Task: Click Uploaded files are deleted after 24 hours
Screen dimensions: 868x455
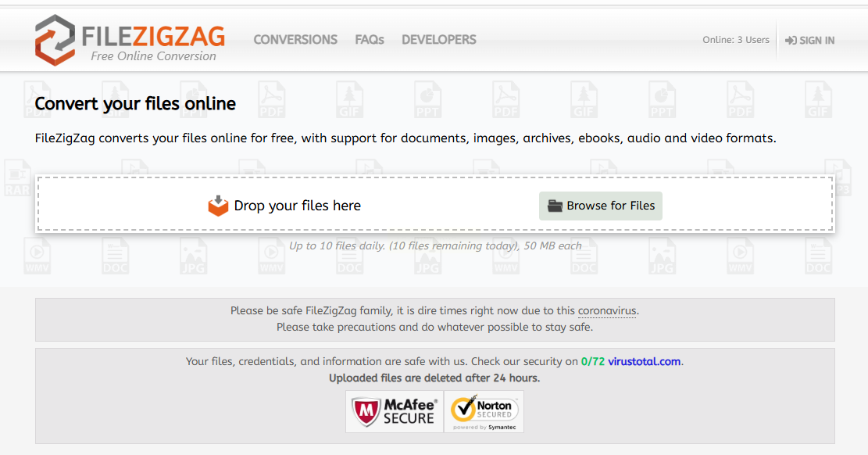Action: click(434, 378)
